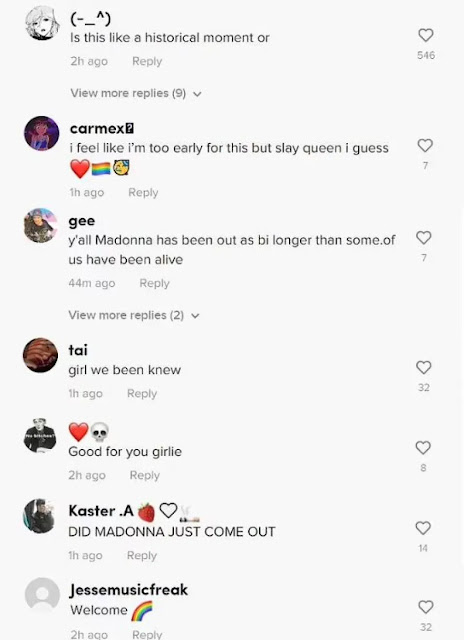Open carmex's profile avatar
This screenshot has width=464, height=640.
coord(42,133)
